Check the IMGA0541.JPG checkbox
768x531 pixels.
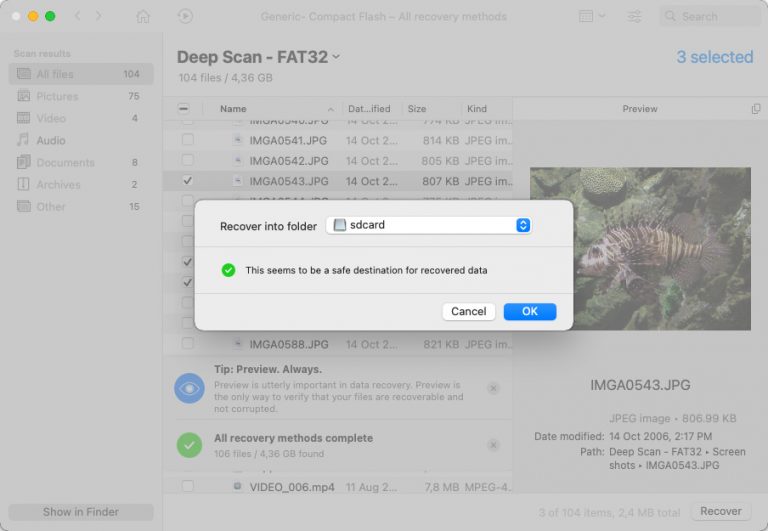click(188, 140)
